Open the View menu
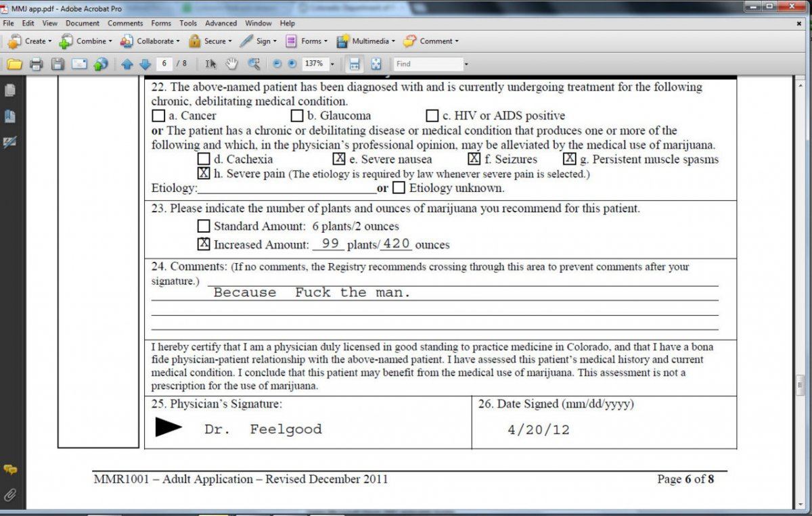812x516 pixels. (50, 23)
